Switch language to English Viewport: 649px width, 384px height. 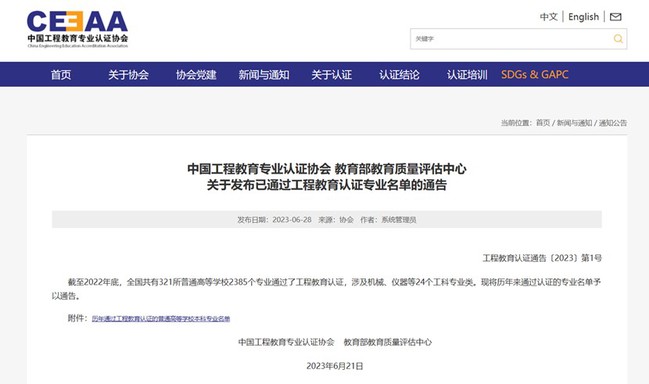pyautogui.click(x=584, y=17)
